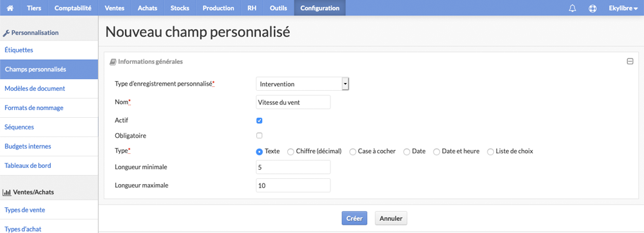Select the Case à cocher radio

tap(353, 152)
